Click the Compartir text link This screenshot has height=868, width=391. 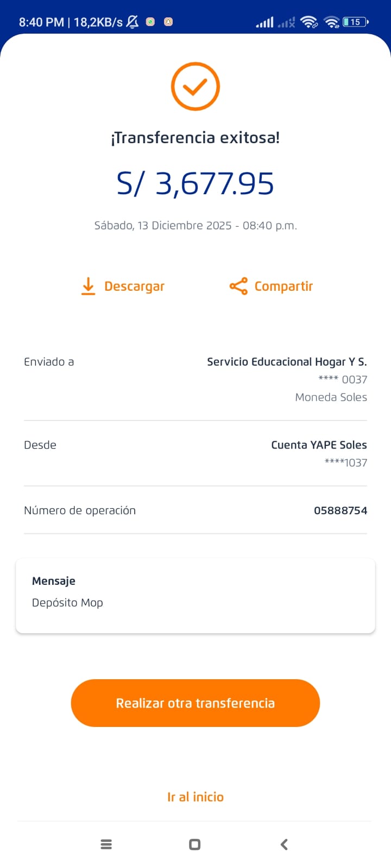[x=283, y=286]
